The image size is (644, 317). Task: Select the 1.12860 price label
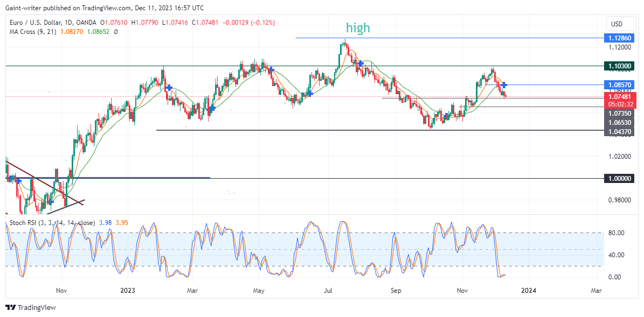[x=620, y=38]
